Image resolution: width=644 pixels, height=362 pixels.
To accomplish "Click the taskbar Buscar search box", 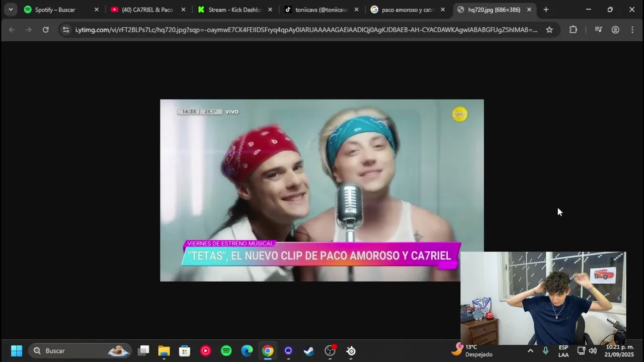I will coord(80,350).
